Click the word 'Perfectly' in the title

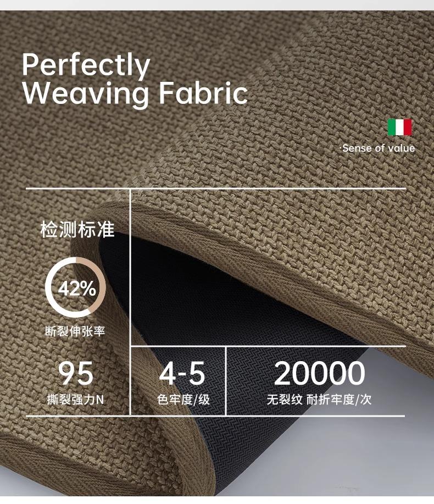[86, 65]
